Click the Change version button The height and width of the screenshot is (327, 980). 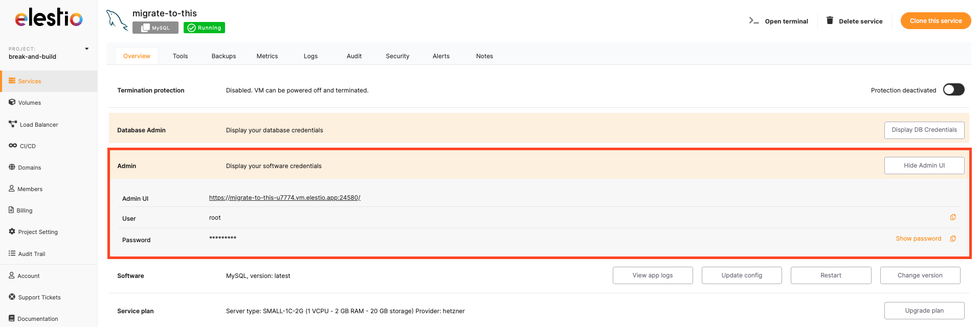pos(920,275)
